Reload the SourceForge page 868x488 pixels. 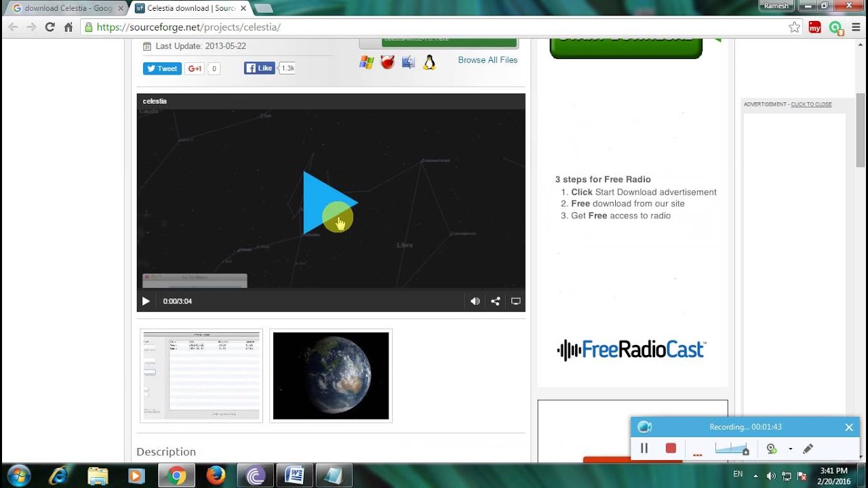[50, 27]
